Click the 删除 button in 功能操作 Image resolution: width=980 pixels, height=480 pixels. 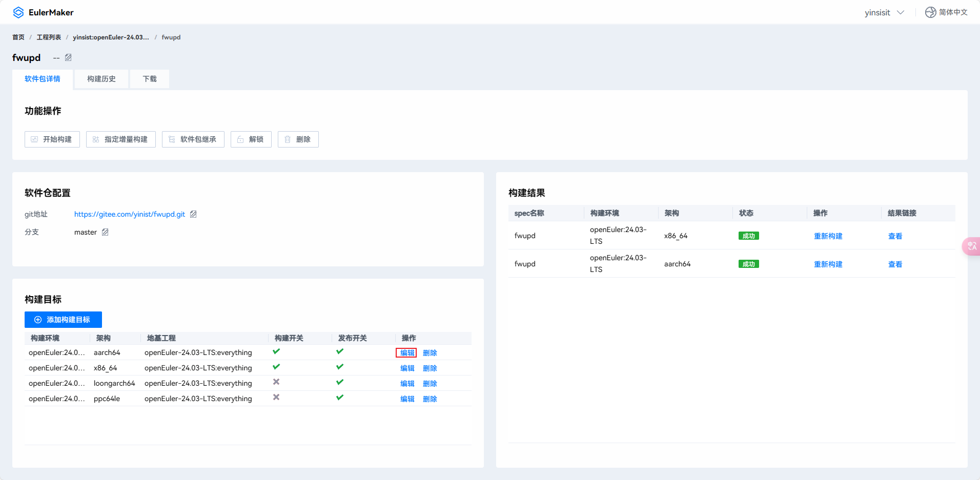tap(298, 139)
